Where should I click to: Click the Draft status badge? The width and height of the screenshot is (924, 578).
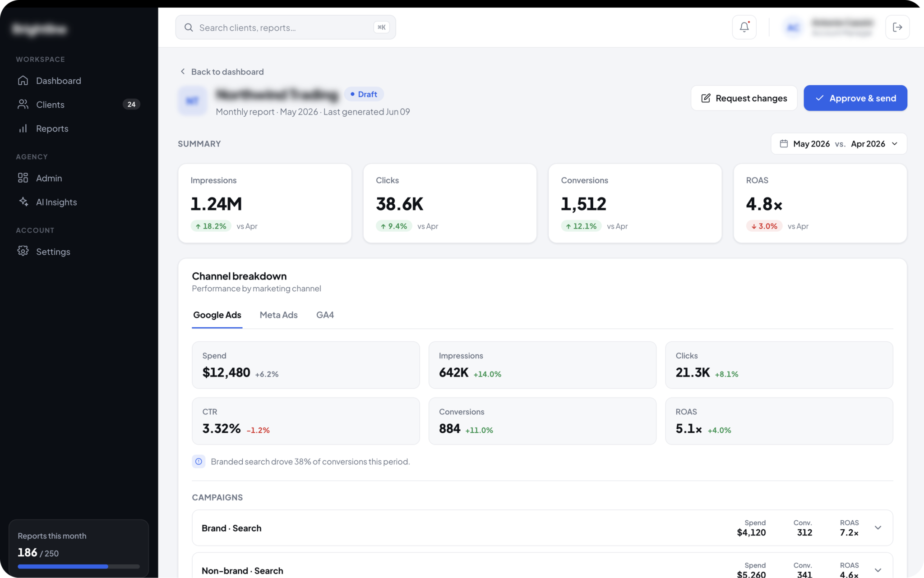click(x=364, y=94)
